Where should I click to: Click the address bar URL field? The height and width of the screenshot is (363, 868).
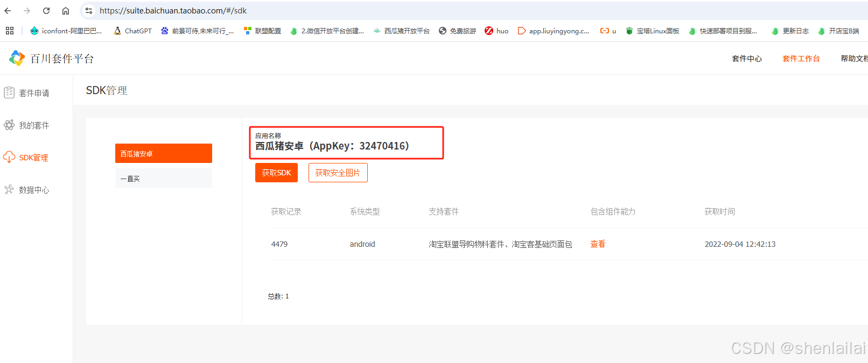click(x=474, y=11)
